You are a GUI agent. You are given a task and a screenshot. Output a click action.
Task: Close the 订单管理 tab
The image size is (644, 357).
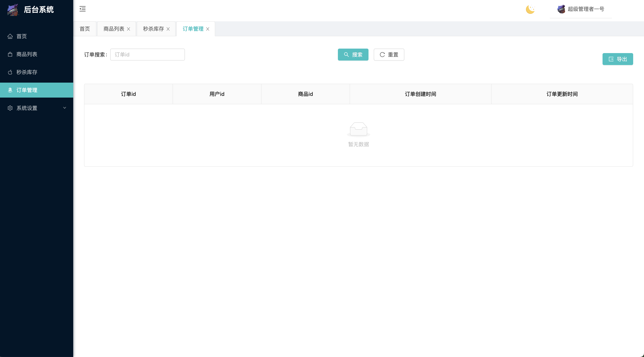[x=208, y=29]
